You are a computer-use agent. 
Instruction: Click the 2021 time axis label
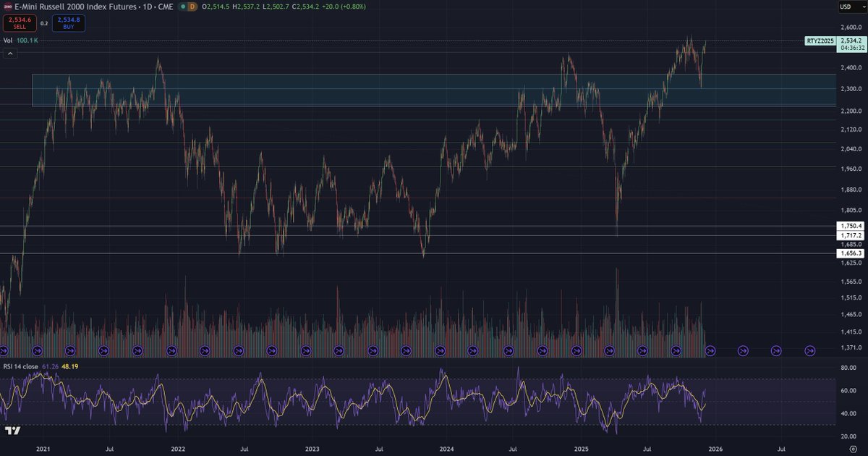pos(43,449)
